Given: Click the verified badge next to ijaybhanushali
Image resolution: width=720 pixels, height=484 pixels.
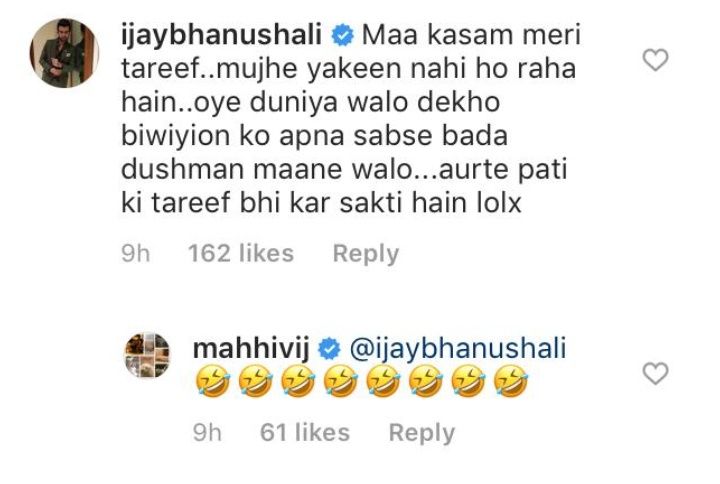Looking at the screenshot, I should tap(342, 37).
